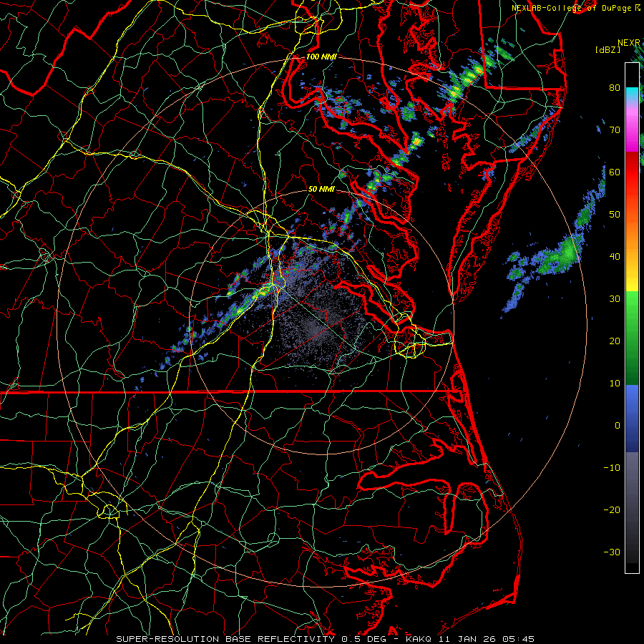Click the -20 value on dBZ scale
The width and height of the screenshot is (644, 644).
[x=612, y=510]
